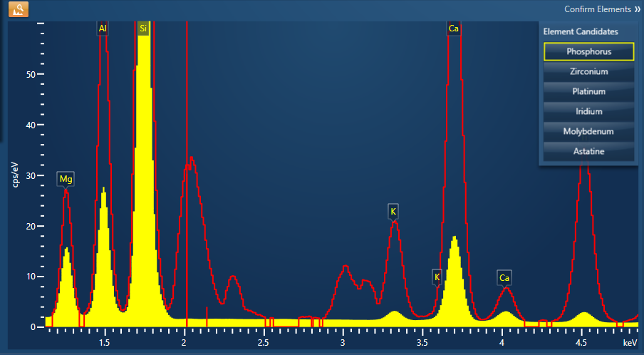This screenshot has height=355, width=644.
Task: Click the Al peak label
Action: click(x=103, y=29)
